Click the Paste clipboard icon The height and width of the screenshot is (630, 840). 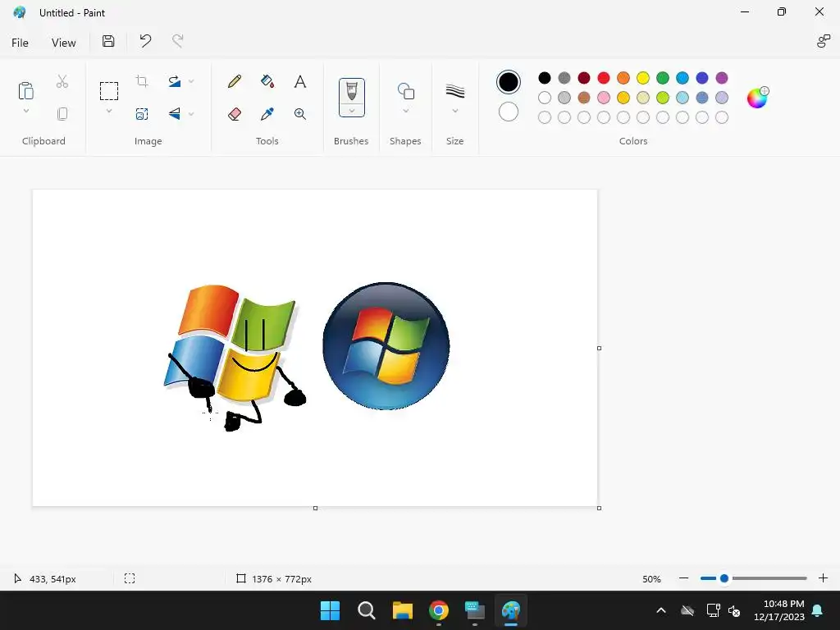click(25, 90)
